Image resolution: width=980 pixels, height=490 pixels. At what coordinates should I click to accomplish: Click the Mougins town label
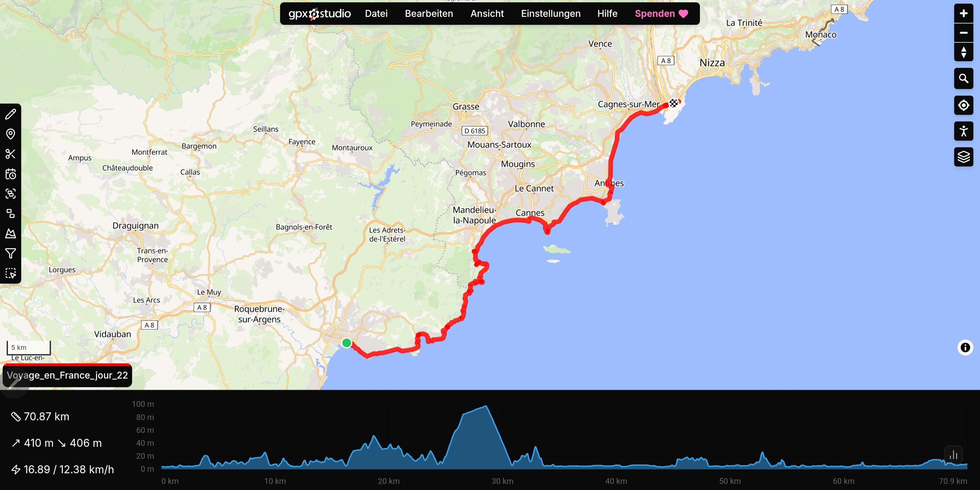[518, 164]
